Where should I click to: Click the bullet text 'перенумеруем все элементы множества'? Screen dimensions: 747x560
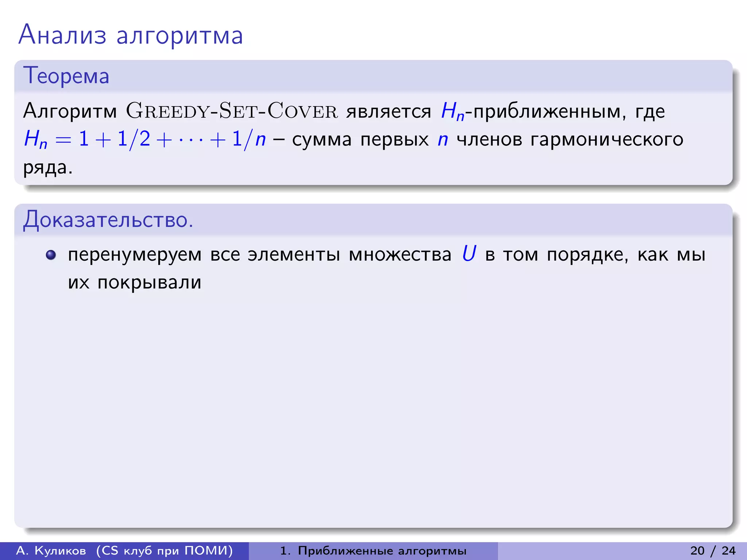click(259, 255)
